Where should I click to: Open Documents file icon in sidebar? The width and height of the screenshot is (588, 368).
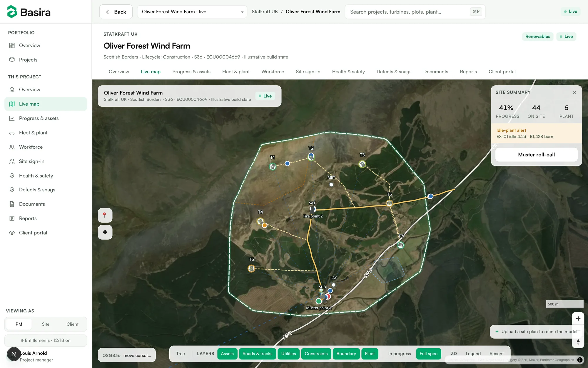(12, 204)
